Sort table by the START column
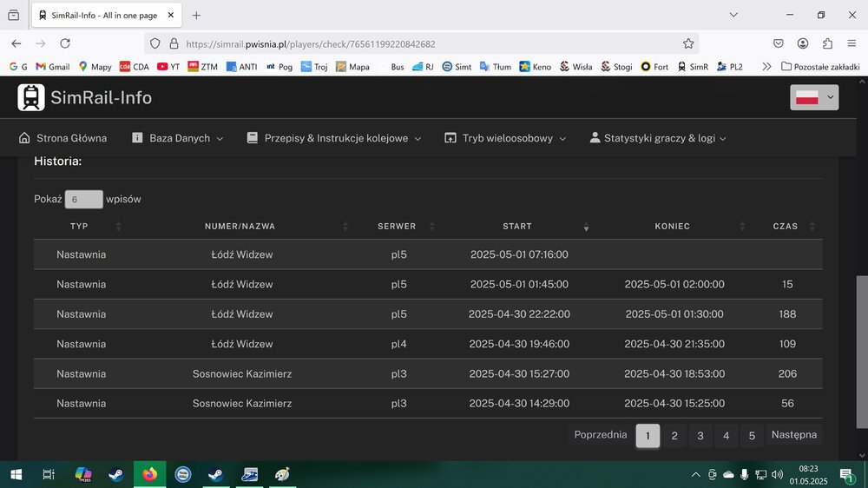This screenshot has height=488, width=868. pos(517,227)
